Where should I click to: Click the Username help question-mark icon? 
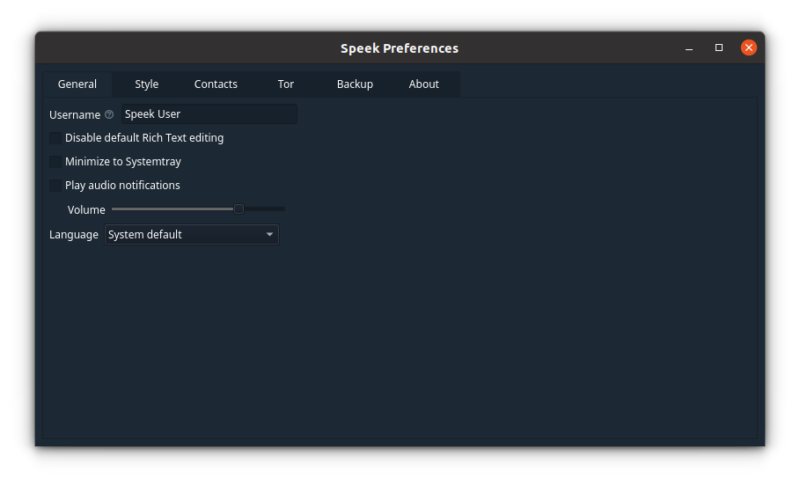point(109,115)
